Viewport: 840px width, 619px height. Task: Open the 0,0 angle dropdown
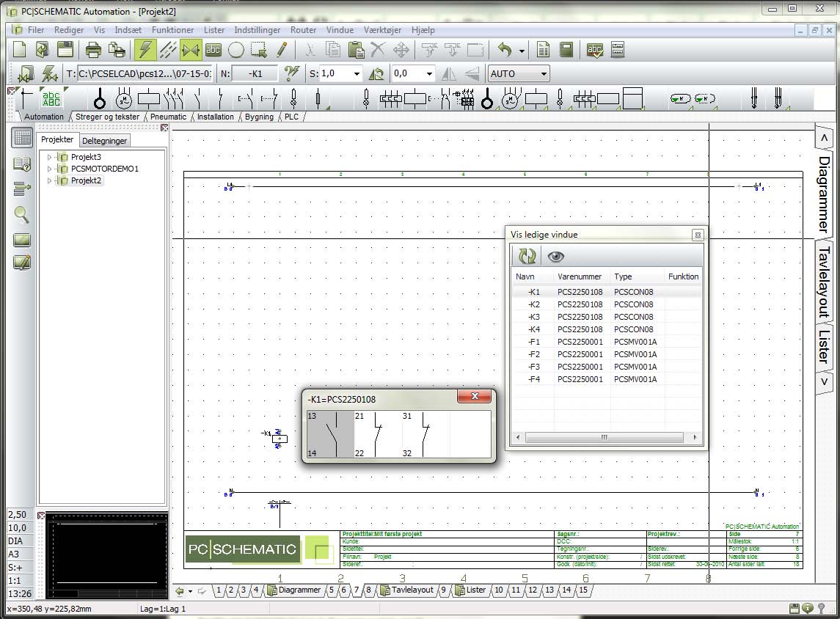(429, 74)
